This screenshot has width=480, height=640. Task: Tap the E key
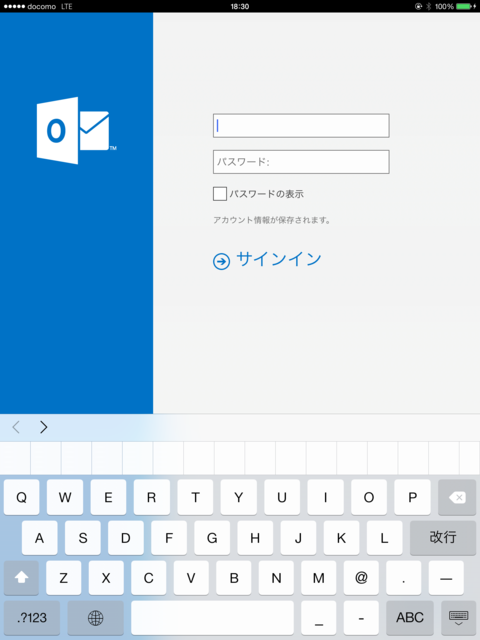click(108, 497)
